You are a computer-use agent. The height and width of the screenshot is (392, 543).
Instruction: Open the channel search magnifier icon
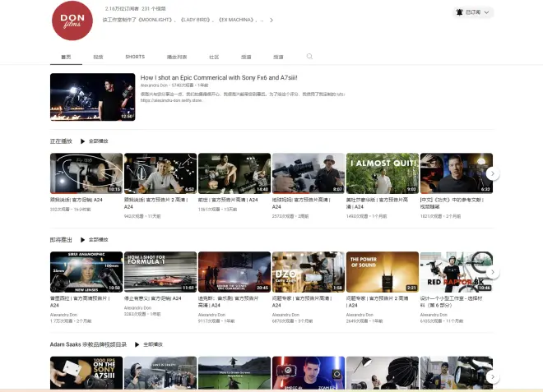[309, 57]
